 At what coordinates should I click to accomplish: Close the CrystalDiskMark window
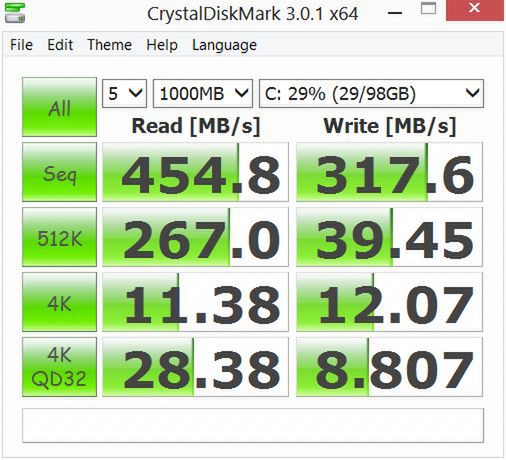pyautogui.click(x=475, y=9)
